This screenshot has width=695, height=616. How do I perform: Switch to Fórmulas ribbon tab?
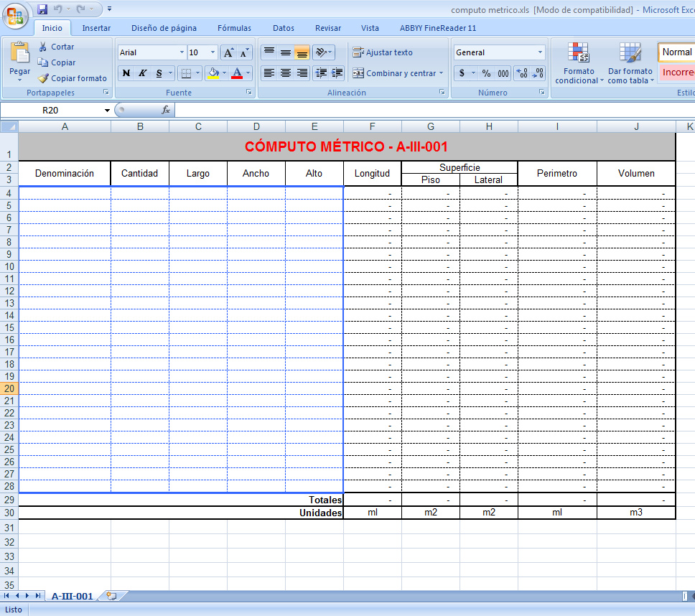tap(234, 28)
